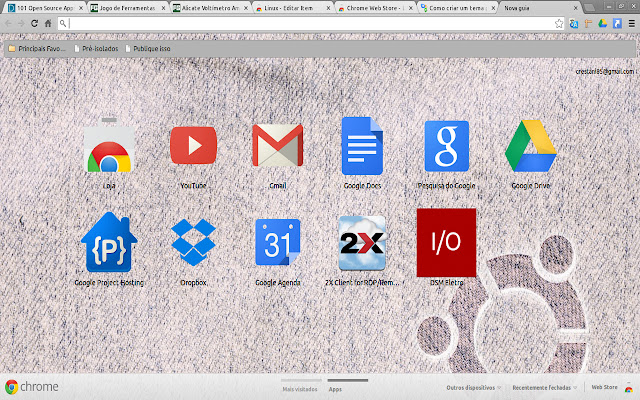The image size is (640, 400).
Task: Open the Loja web store app
Action: (x=109, y=146)
